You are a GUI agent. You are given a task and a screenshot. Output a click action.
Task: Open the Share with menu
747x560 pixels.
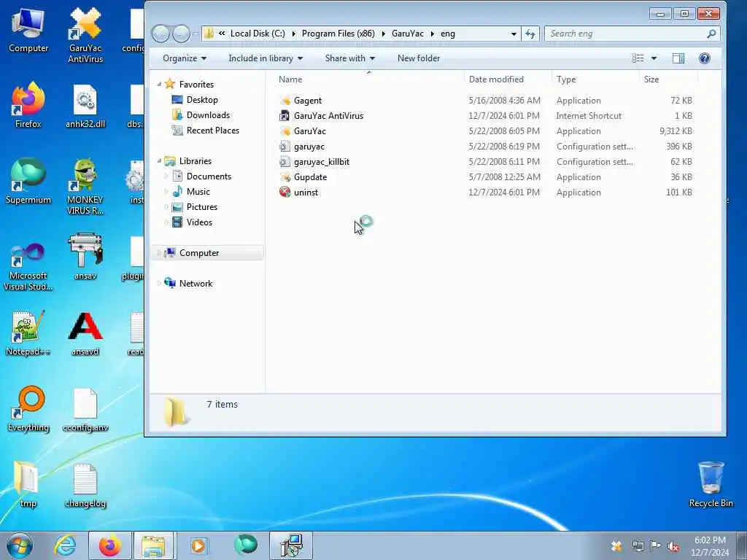pyautogui.click(x=349, y=58)
